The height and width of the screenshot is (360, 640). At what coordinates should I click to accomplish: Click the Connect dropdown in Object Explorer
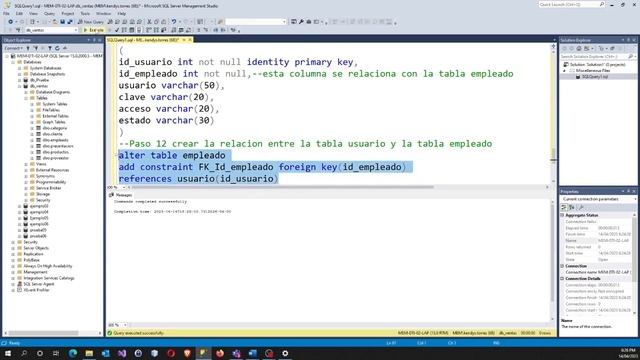tap(13, 48)
